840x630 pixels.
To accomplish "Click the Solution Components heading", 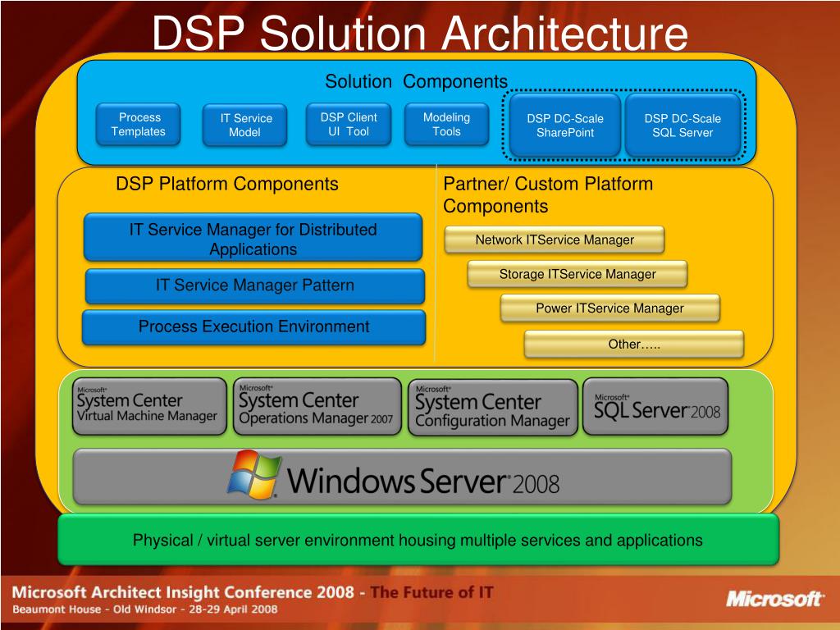I will [x=416, y=81].
